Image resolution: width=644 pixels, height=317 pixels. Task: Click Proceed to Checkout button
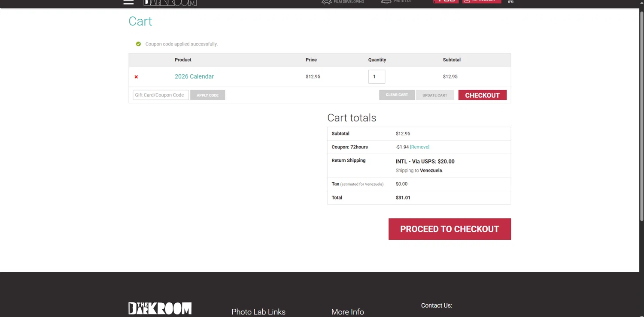point(450,229)
